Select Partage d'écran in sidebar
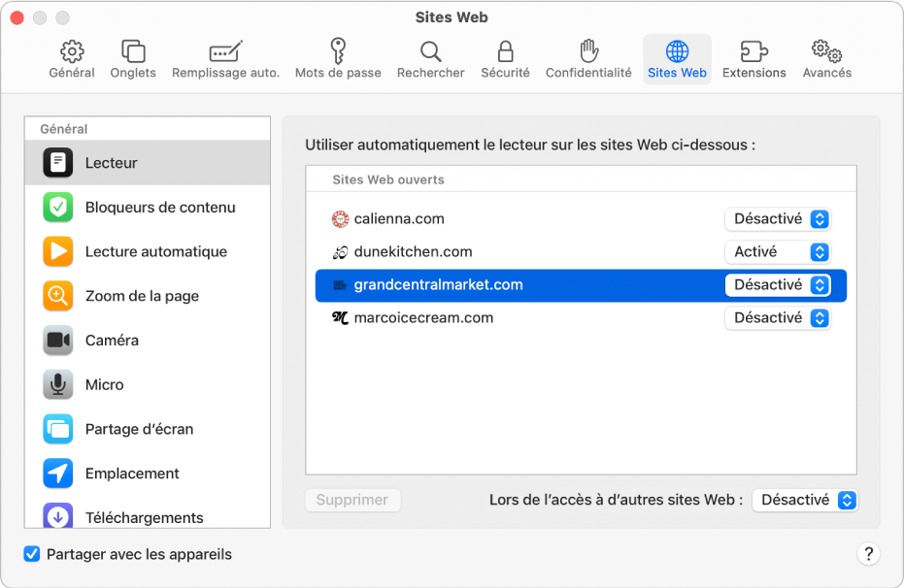The image size is (904, 588). pos(148,429)
